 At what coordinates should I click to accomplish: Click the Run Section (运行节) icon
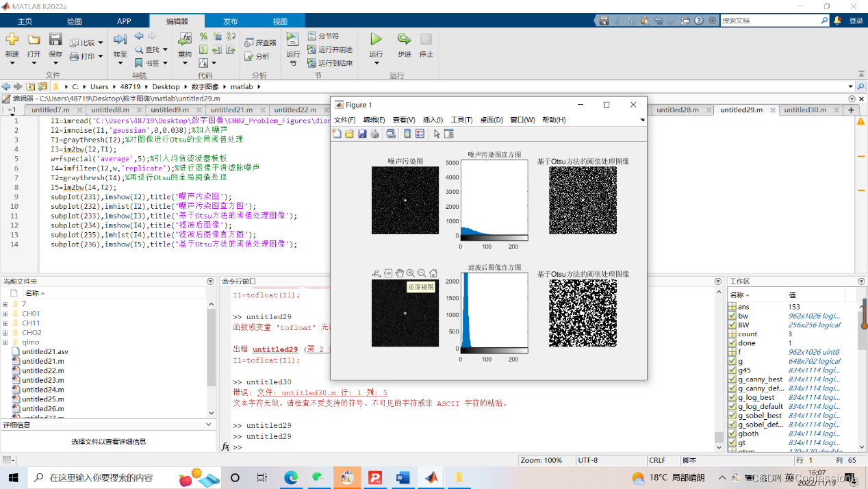pyautogui.click(x=293, y=39)
